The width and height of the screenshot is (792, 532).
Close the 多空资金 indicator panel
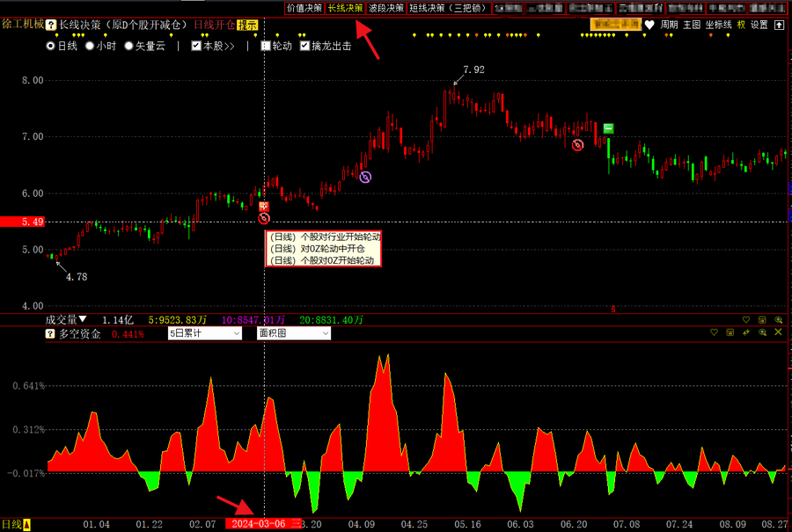779,333
